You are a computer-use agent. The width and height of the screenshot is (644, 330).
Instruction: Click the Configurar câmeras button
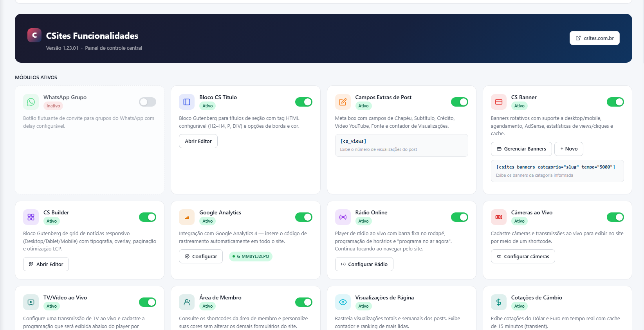523,256
